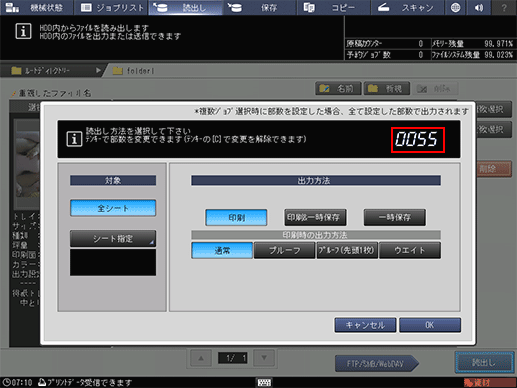Open the folder1 breadcrumb

pos(134,71)
